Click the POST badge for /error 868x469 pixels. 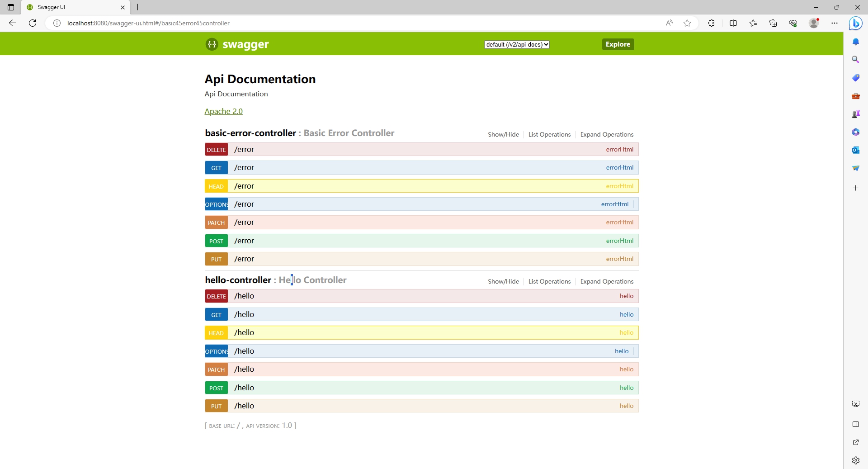click(x=216, y=241)
